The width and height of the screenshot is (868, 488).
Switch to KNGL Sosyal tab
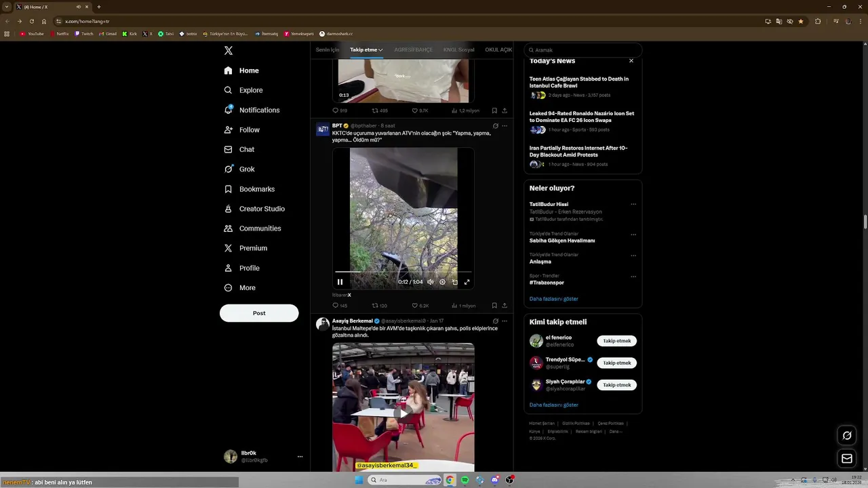(458, 49)
